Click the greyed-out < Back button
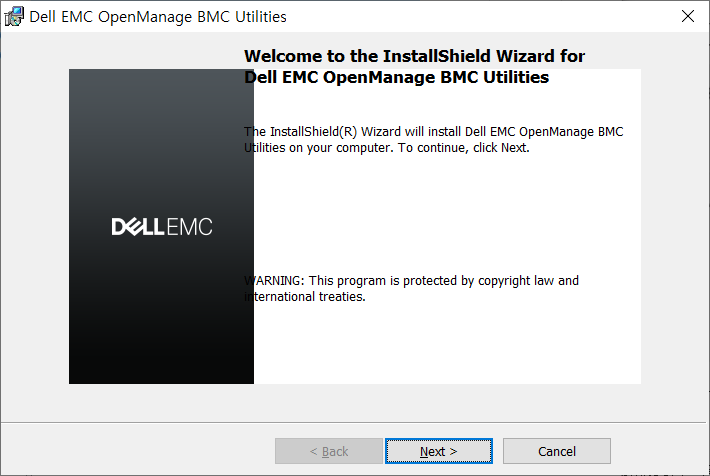 click(329, 451)
